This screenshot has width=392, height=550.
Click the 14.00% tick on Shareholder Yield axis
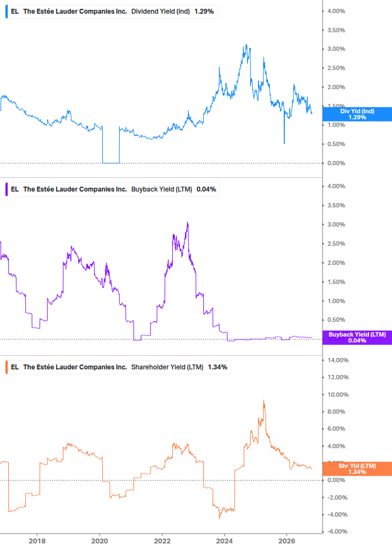pos(338,360)
